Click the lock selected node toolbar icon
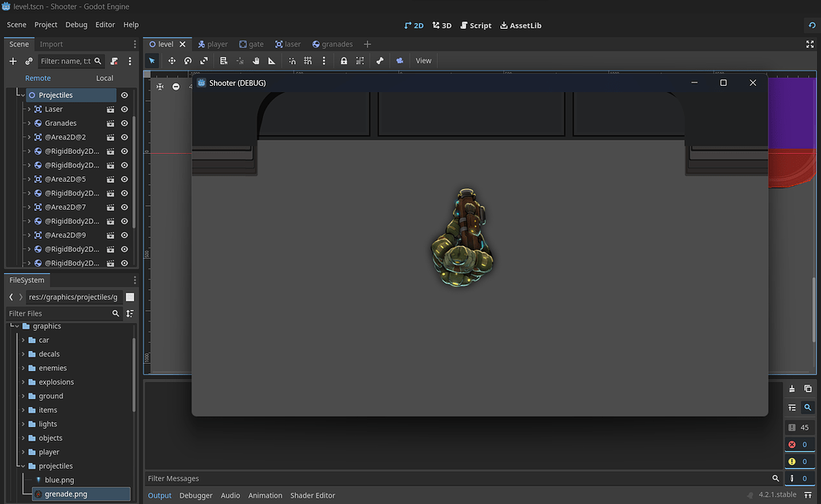 344,61
